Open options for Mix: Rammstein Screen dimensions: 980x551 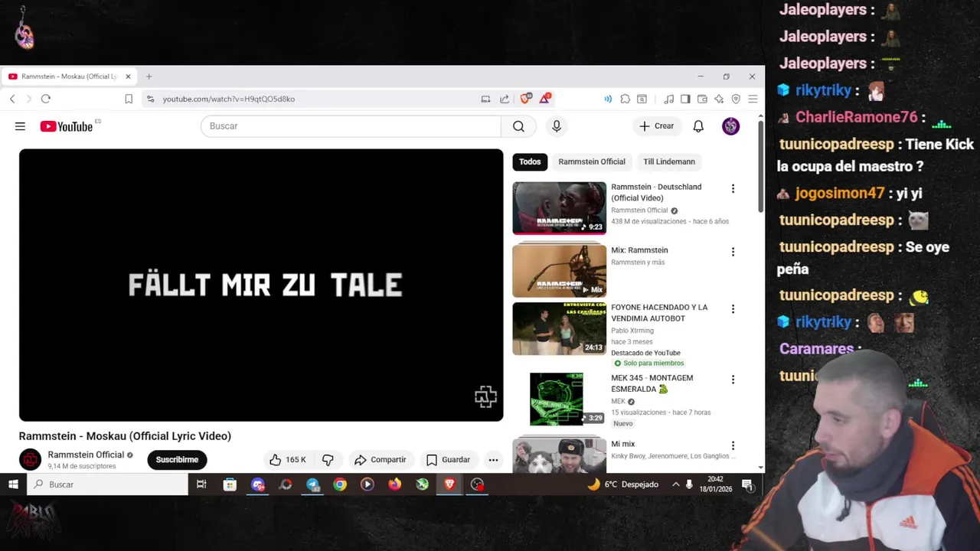point(733,252)
